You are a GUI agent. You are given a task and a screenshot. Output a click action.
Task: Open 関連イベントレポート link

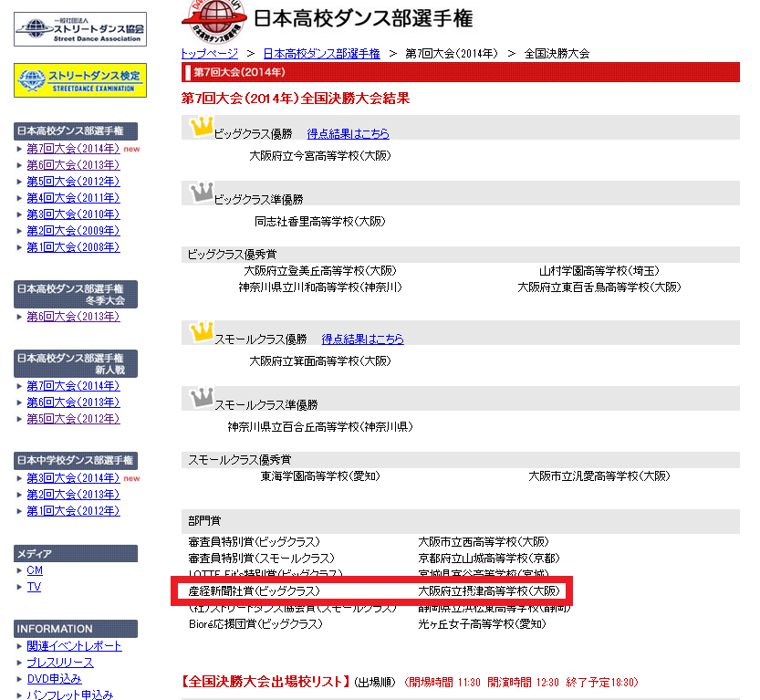(74, 646)
